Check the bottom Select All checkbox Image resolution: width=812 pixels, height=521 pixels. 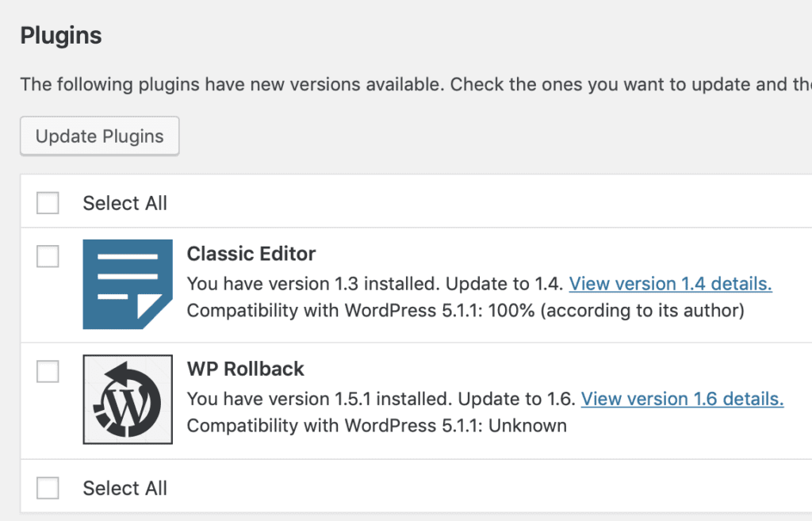[x=48, y=488]
